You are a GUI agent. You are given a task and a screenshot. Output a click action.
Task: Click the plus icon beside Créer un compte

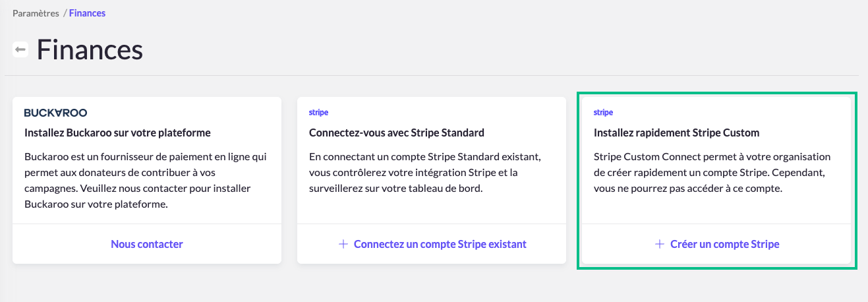click(659, 244)
